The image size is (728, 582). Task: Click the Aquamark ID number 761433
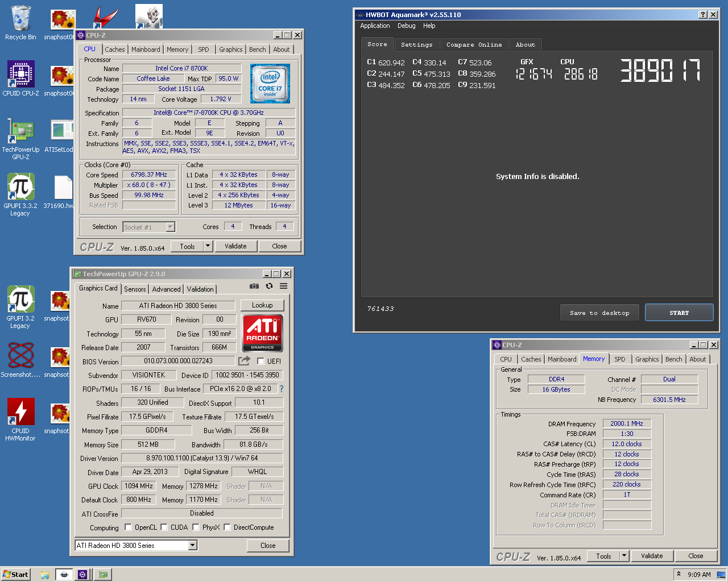click(380, 309)
